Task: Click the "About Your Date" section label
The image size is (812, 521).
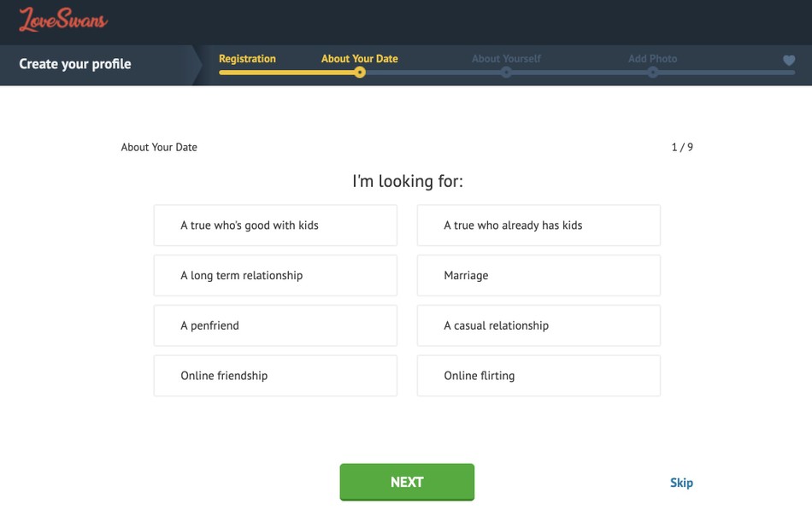Action: (x=159, y=147)
